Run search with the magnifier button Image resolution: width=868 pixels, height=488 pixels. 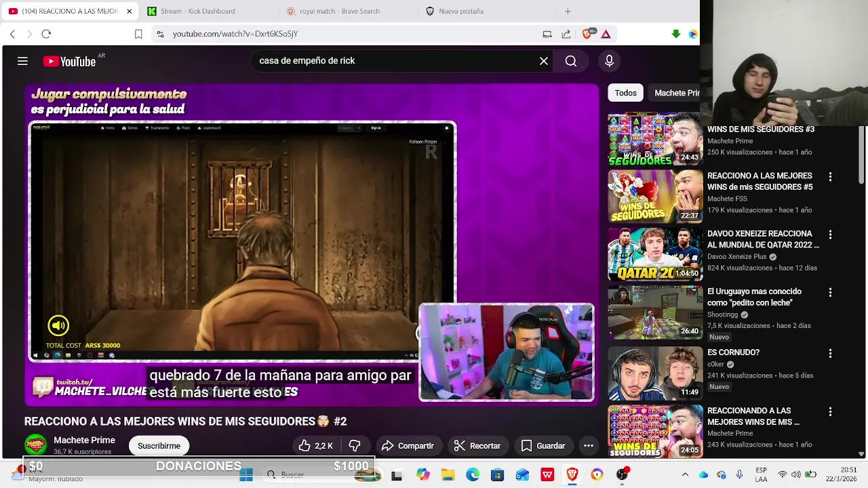coord(571,61)
